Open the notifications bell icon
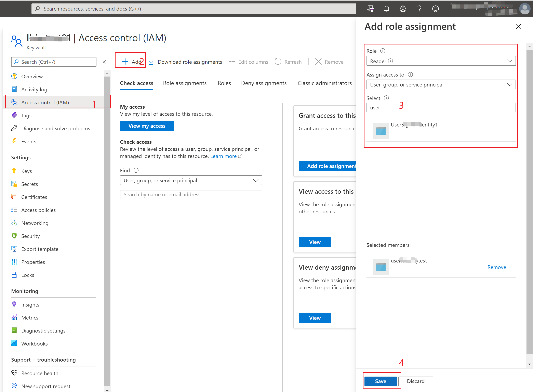 [x=387, y=9]
